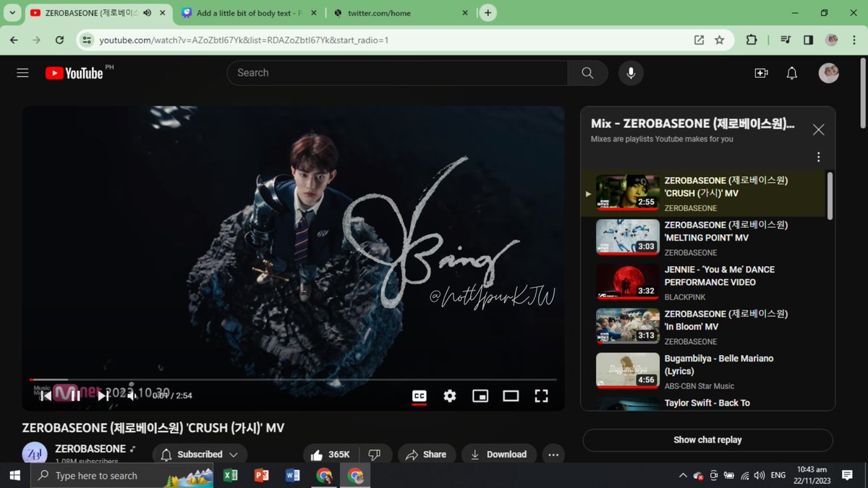
Task: Open the Create video camera icon
Action: [x=761, y=73]
